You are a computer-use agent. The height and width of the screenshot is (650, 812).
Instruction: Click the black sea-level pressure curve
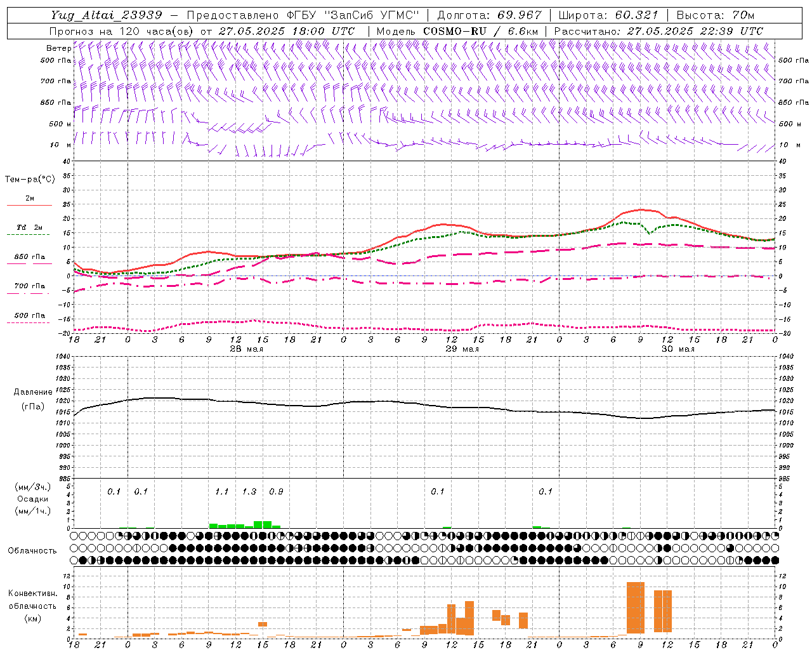pos(425,404)
